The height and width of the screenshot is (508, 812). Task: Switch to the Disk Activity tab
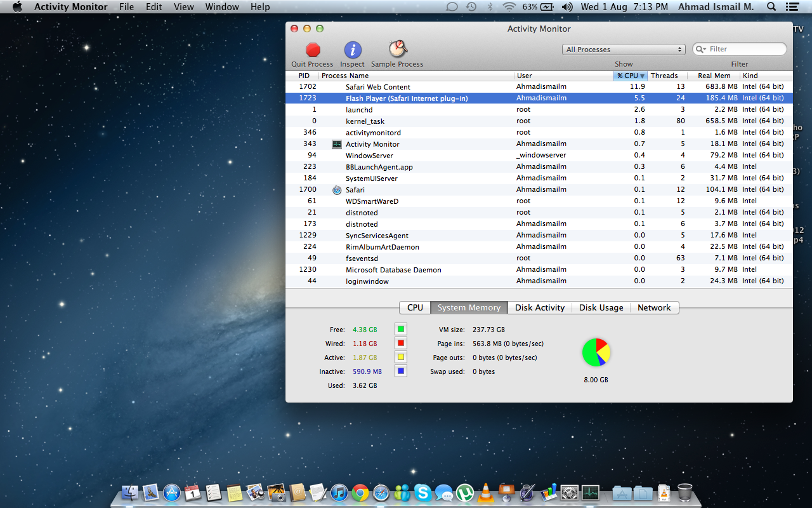pyautogui.click(x=540, y=307)
